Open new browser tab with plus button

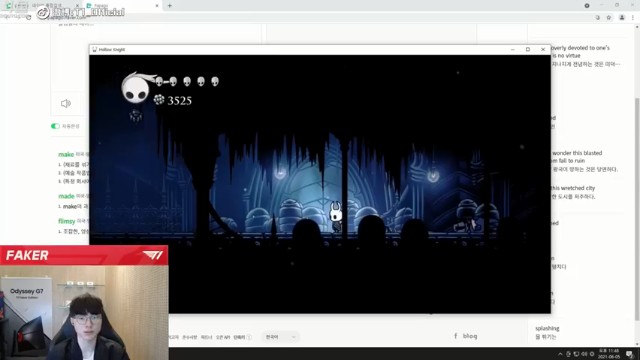[x=169, y=6]
